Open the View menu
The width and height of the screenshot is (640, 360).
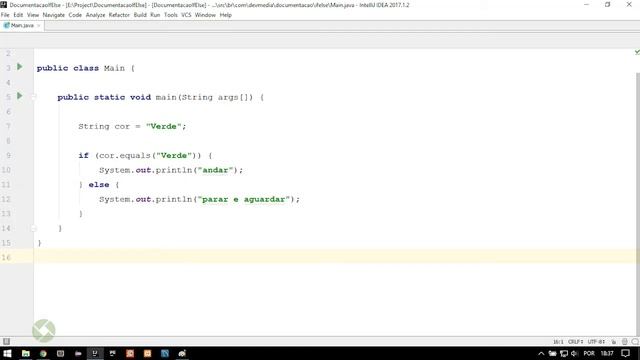click(x=33, y=15)
